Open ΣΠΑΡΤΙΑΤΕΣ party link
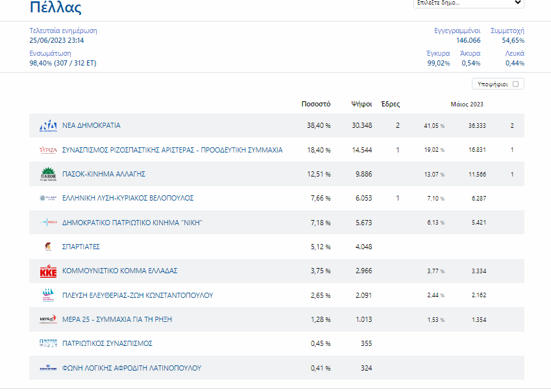The image size is (551, 392). tap(81, 247)
